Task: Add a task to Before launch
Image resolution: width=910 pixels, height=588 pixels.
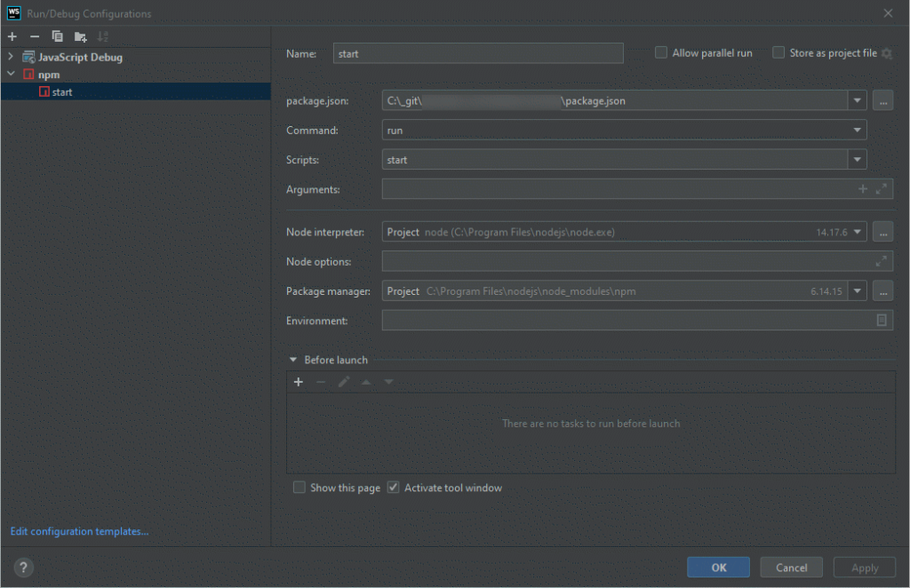Action: click(298, 382)
